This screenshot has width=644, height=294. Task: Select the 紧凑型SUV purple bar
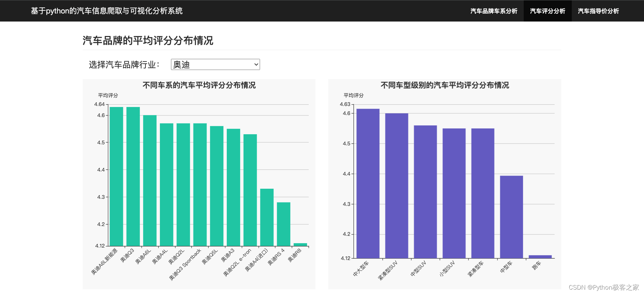point(397,186)
